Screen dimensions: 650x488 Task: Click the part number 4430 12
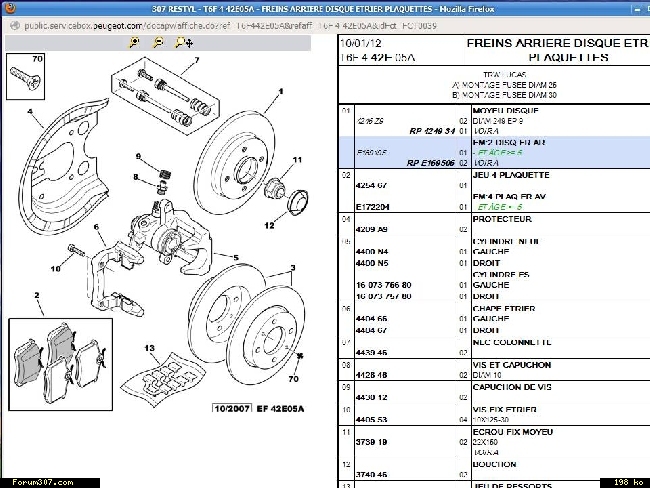point(371,397)
